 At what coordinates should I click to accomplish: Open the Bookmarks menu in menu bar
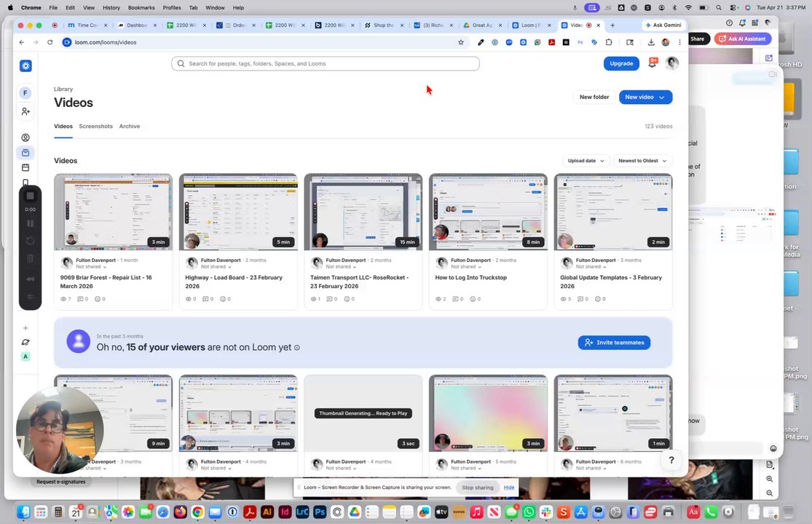coord(141,8)
